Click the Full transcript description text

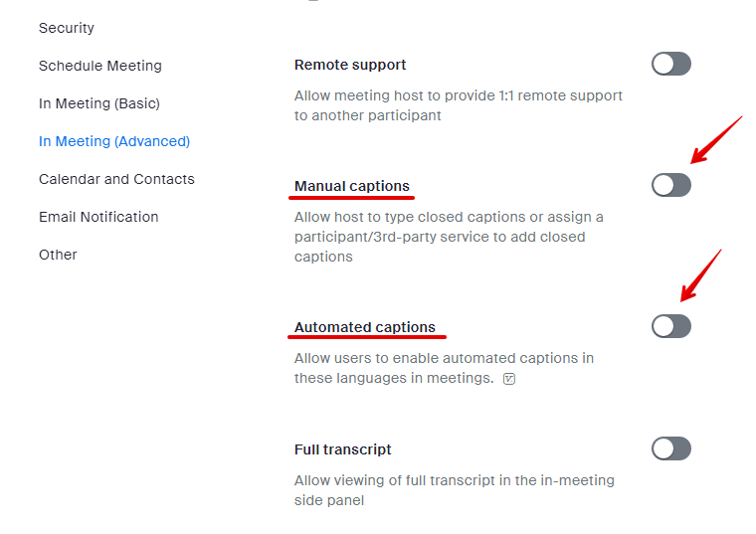pyautogui.click(x=454, y=490)
